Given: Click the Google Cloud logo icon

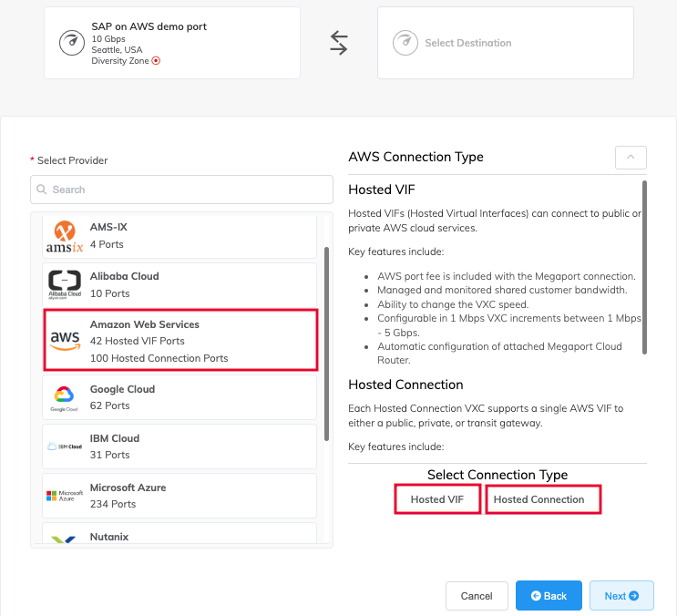Looking at the screenshot, I should (x=65, y=397).
